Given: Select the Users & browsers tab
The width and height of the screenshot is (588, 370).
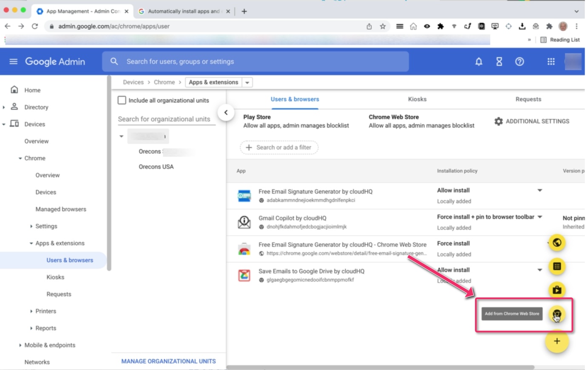Looking at the screenshot, I should [295, 99].
